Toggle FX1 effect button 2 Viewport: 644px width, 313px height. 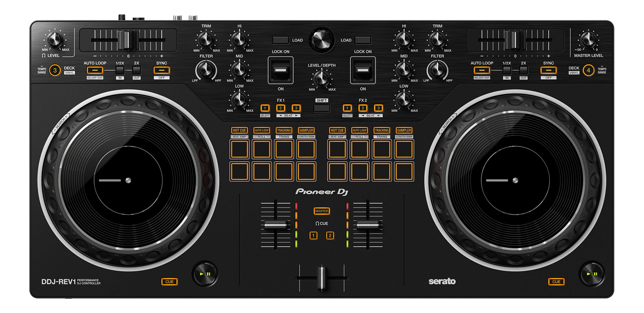(x=281, y=108)
